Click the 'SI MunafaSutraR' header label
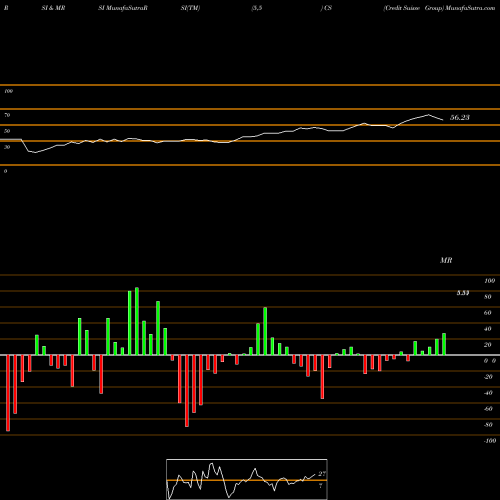This screenshot has height=500, width=500. (x=123, y=8)
